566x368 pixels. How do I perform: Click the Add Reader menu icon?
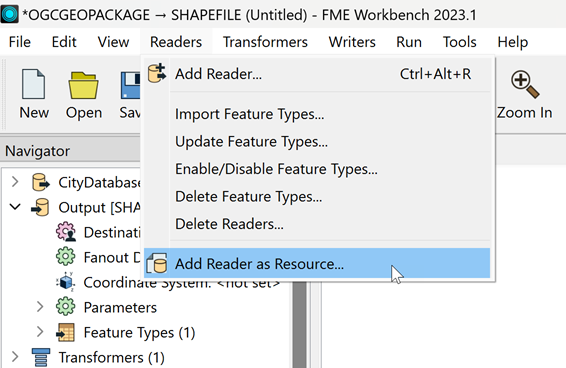coord(157,73)
